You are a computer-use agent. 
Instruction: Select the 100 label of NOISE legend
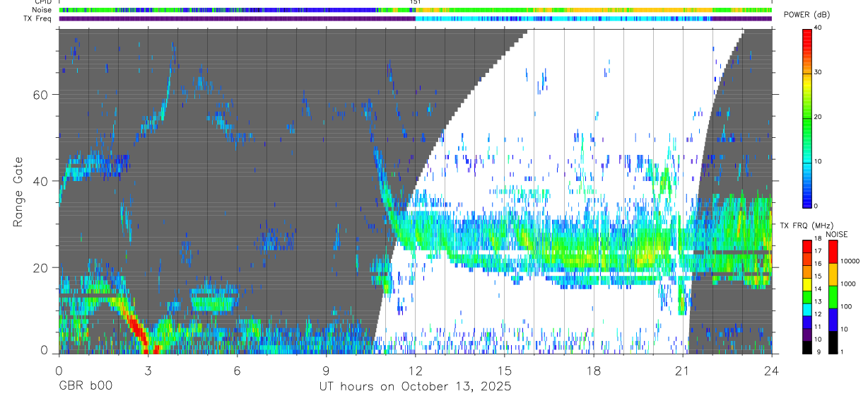pyautogui.click(x=848, y=306)
